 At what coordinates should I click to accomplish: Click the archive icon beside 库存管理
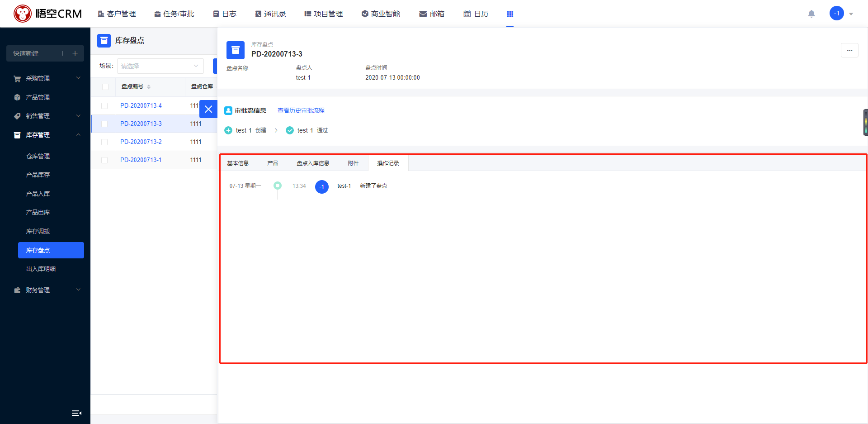click(x=17, y=135)
